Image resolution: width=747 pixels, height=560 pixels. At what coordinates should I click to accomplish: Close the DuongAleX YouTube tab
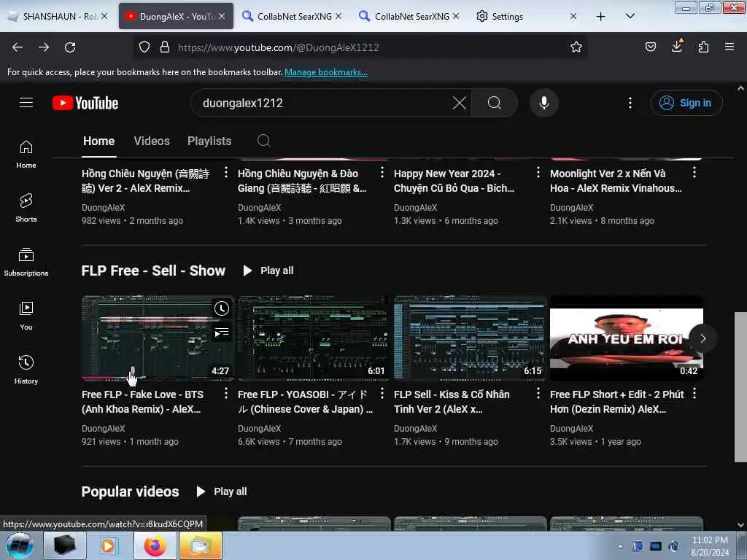222,16
